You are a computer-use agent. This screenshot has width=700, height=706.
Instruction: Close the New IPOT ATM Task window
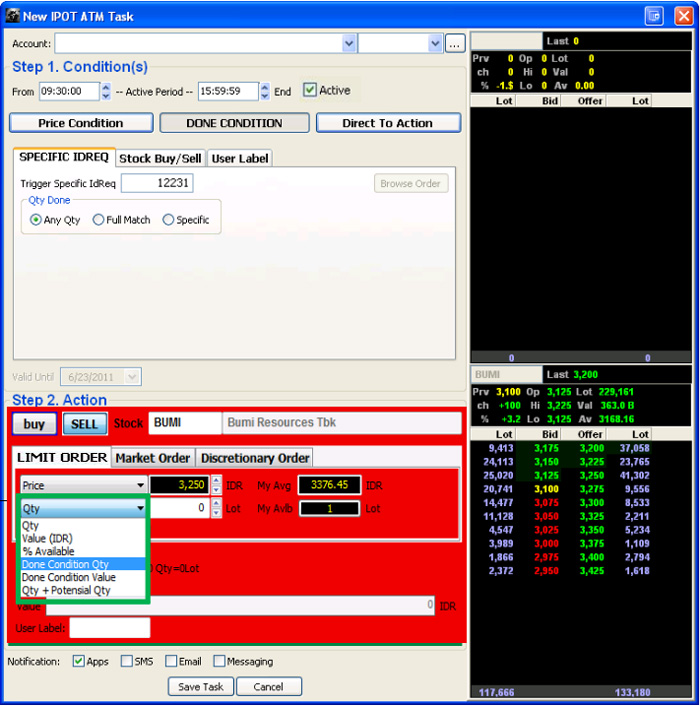(684, 16)
